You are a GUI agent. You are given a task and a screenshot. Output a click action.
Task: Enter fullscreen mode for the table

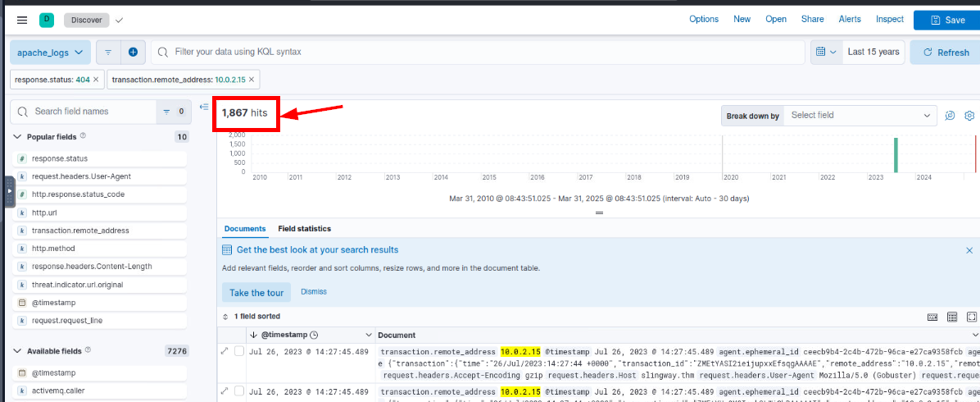coord(972,317)
